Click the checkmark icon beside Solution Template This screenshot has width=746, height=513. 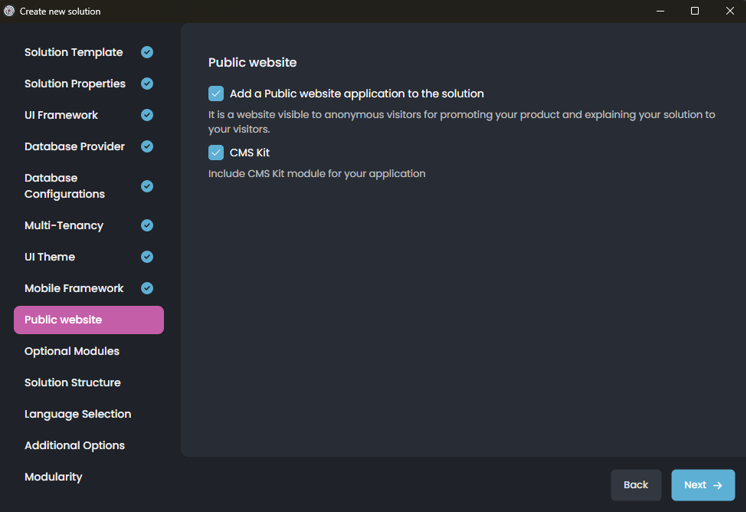point(147,52)
